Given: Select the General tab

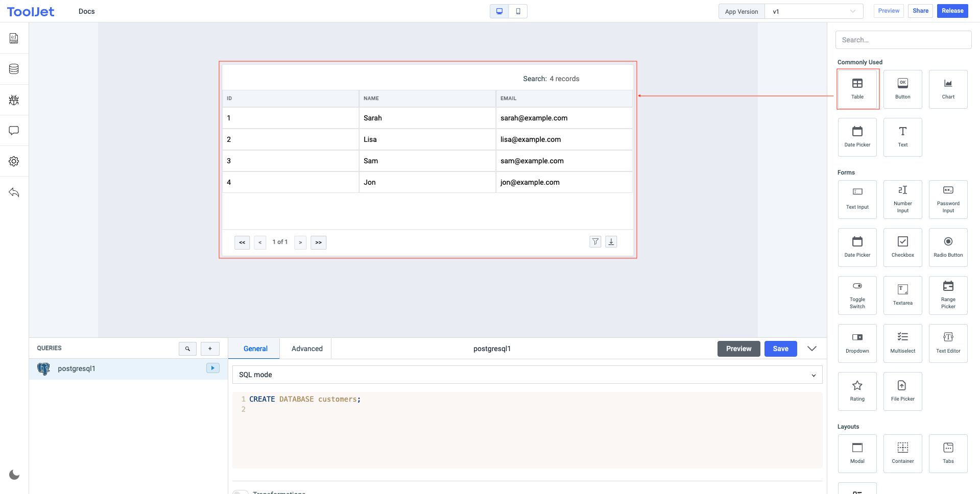Looking at the screenshot, I should [255, 349].
